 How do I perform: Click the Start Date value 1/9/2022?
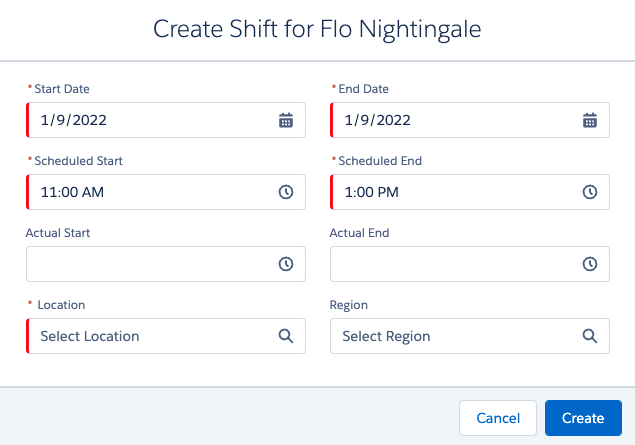73,120
